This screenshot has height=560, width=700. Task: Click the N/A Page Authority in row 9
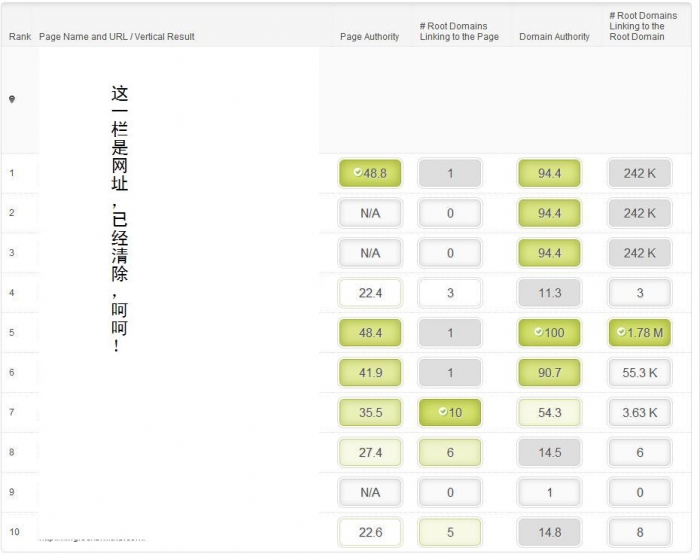(370, 493)
